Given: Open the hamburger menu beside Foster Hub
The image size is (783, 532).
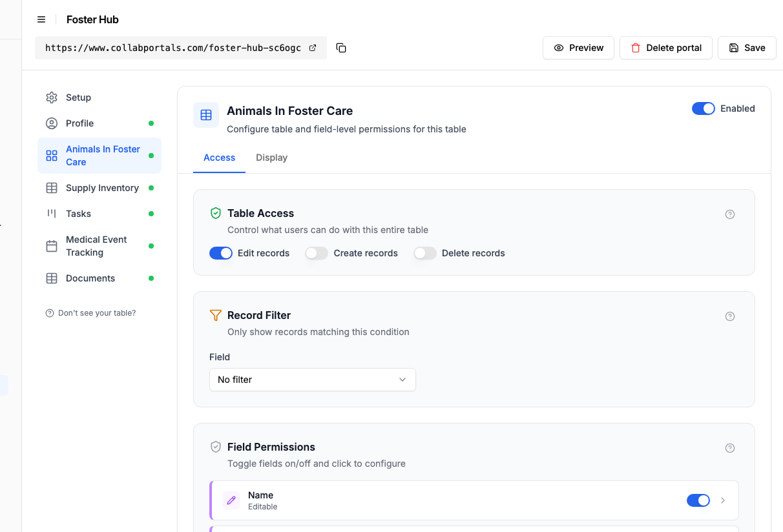Looking at the screenshot, I should (41, 19).
